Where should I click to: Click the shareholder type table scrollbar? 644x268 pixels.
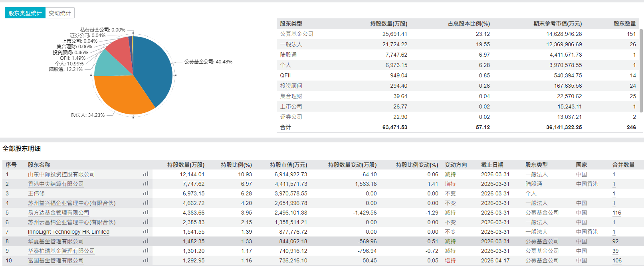[x=641, y=68]
